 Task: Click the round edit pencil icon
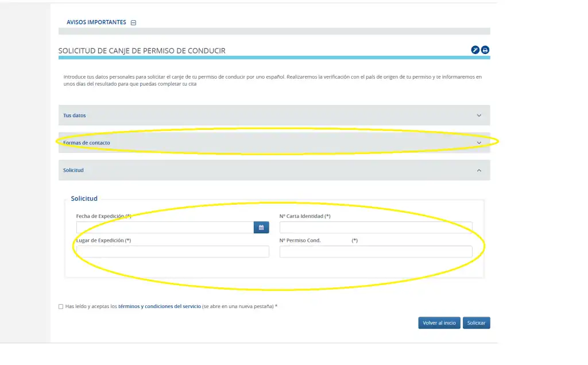(475, 50)
